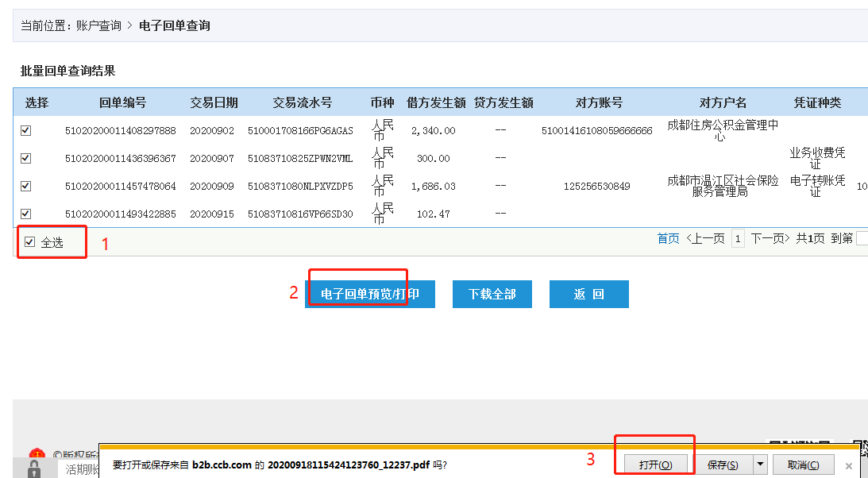This screenshot has width=868, height=478.
Task: Toggle checkbox for receipt dated 20200907
Action: [x=25, y=158]
